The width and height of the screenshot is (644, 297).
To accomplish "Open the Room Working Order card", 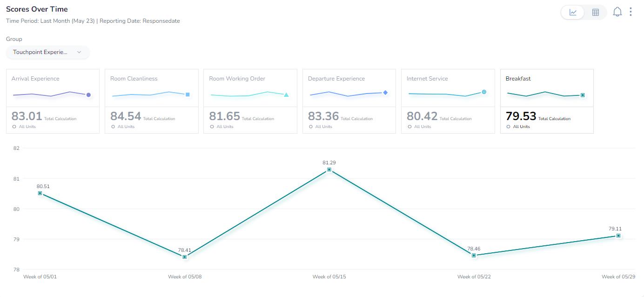I will [250, 101].
